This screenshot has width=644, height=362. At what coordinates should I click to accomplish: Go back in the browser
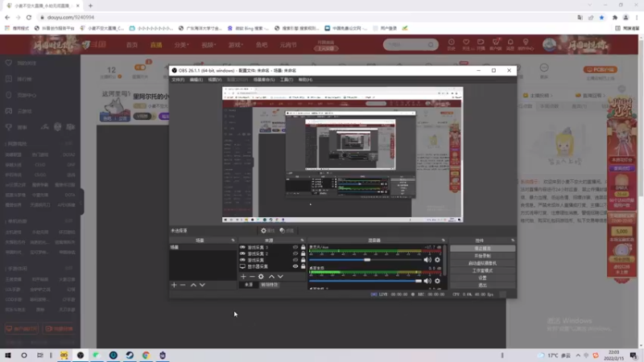7,17
